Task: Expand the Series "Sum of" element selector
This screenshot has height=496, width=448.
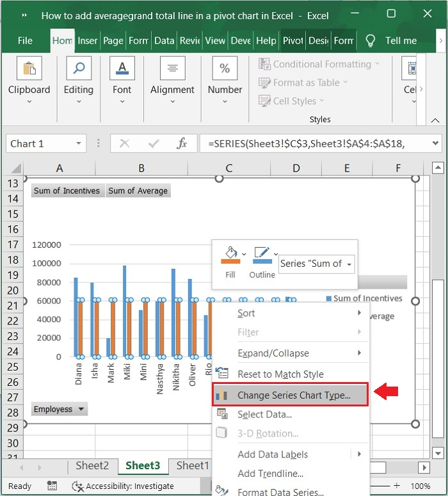Action: click(349, 264)
